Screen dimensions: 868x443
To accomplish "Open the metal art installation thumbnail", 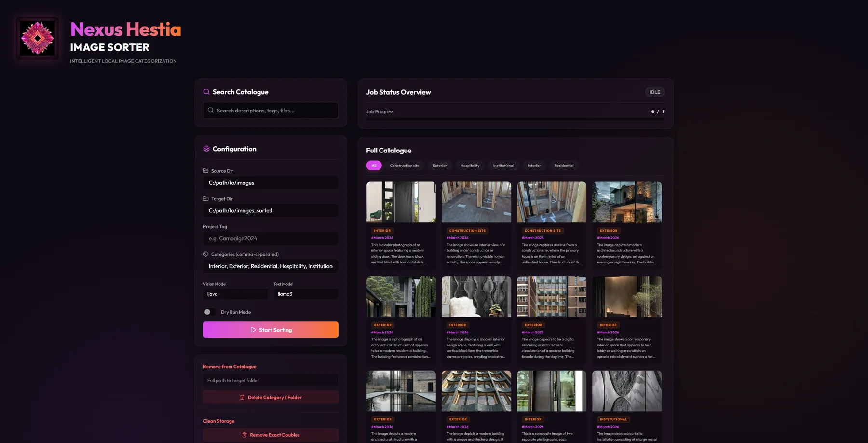I will (627, 391).
